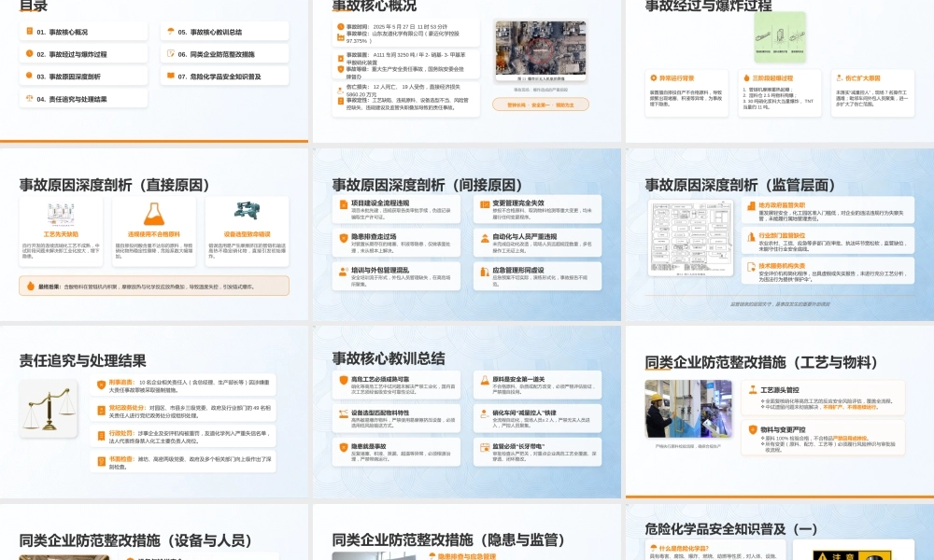This screenshot has width=934, height=560.
Task: Click the icon next to 03. 事故原因深度剖析
Action: [29, 76]
